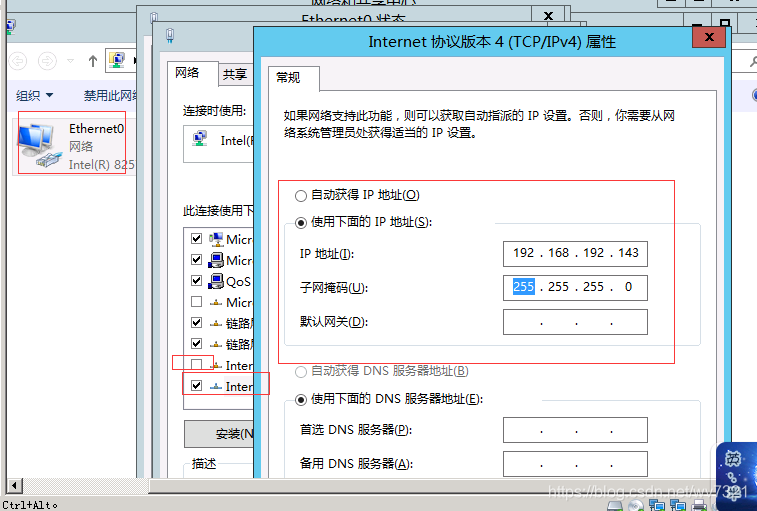
Task: Click the VMware printer status icon
Action: click(x=699, y=506)
